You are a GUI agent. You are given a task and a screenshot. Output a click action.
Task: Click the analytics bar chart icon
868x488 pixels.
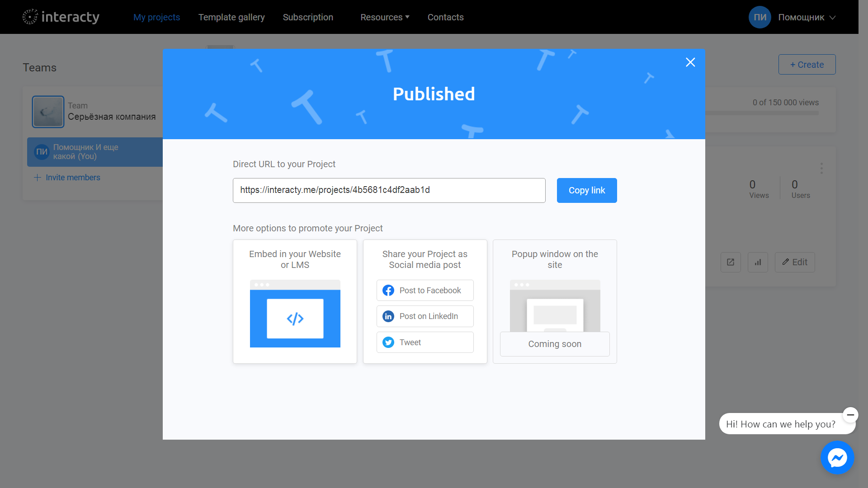758,262
